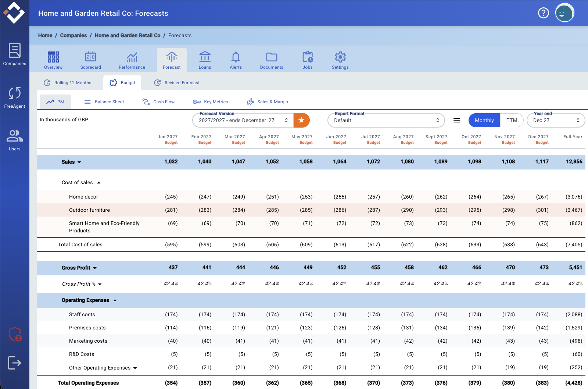
Task: Switch to the Balance Sheet tab
Action: [x=104, y=102]
